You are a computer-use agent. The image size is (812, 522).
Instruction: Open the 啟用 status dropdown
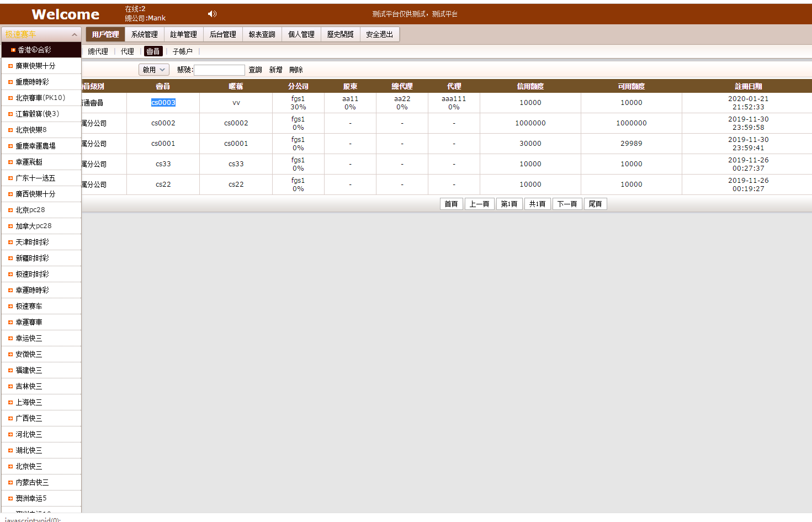(x=153, y=70)
